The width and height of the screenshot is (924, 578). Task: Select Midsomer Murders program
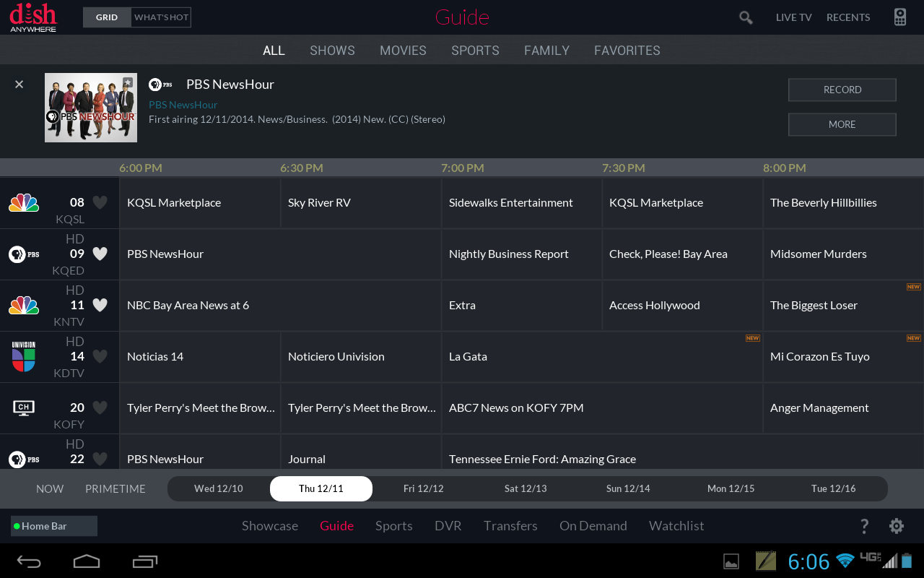tap(843, 254)
